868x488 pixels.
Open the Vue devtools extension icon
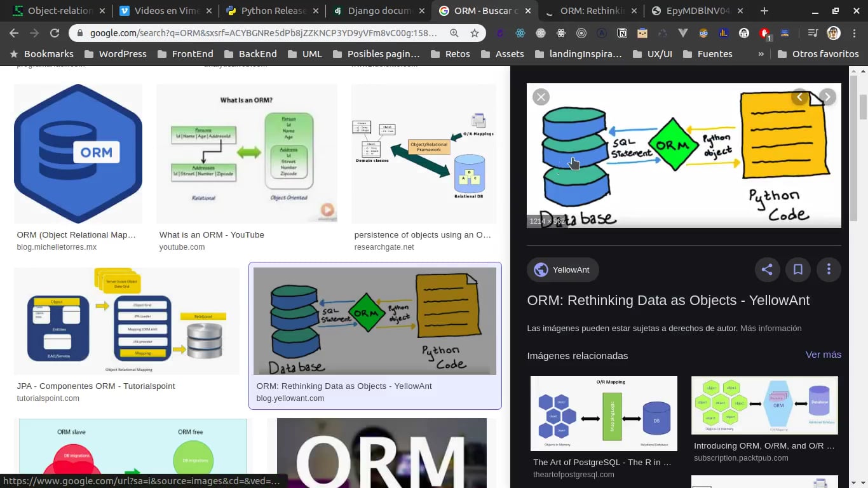coord(683,33)
